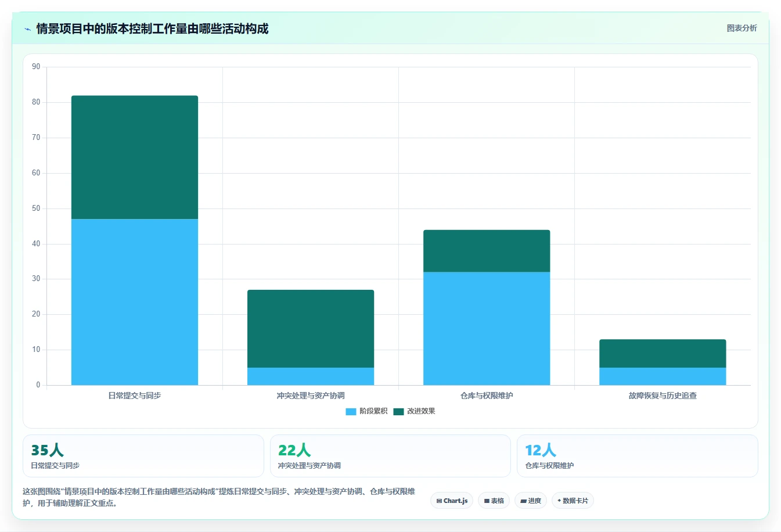This screenshot has height=532, width=781.
Task: Click the light-blue 阶段累积 legend swatch
Action: tap(351, 411)
